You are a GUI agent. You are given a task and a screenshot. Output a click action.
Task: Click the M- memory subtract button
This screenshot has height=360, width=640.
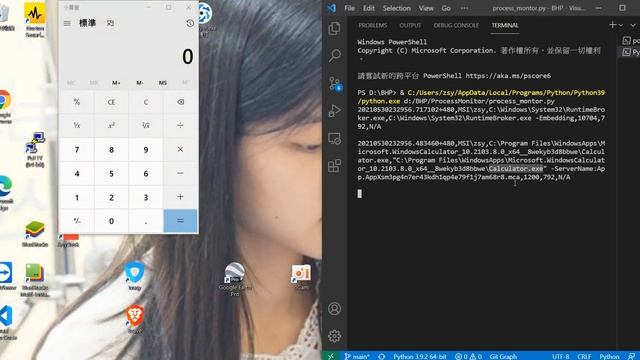tap(140, 83)
